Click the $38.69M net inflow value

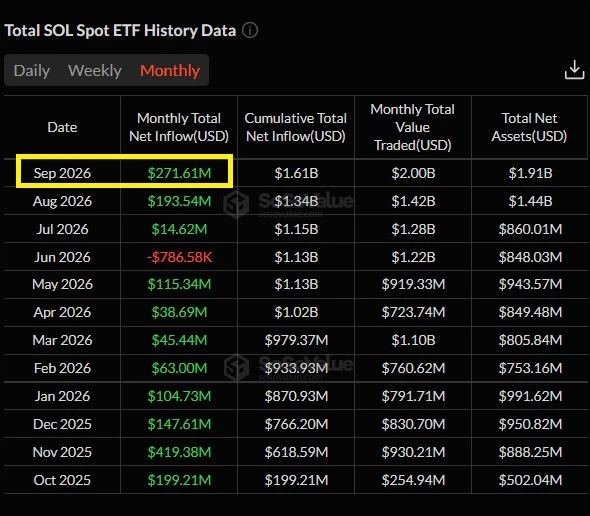pos(179,312)
